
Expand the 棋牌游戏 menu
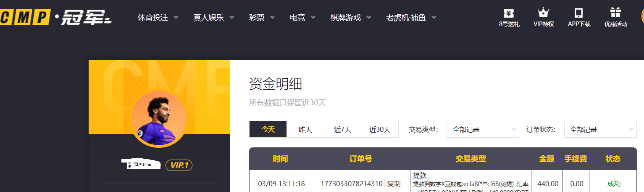(x=346, y=18)
